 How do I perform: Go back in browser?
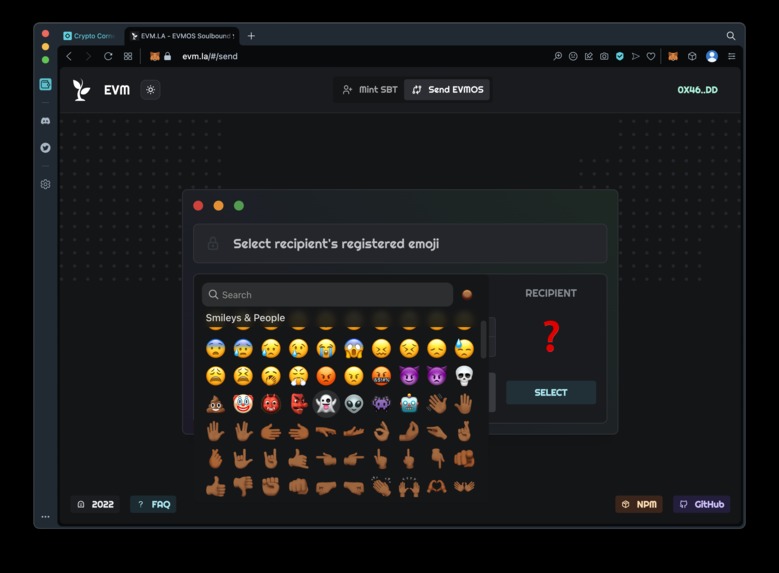[x=69, y=56]
